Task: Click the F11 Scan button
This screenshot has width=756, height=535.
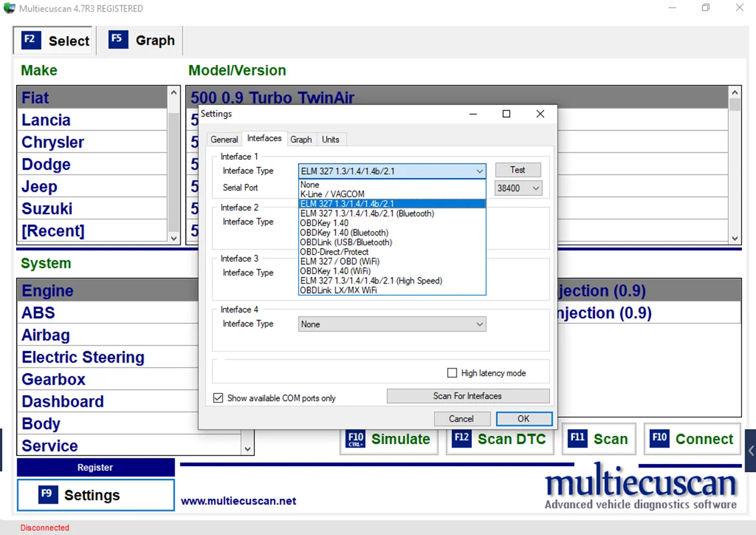Action: click(599, 439)
